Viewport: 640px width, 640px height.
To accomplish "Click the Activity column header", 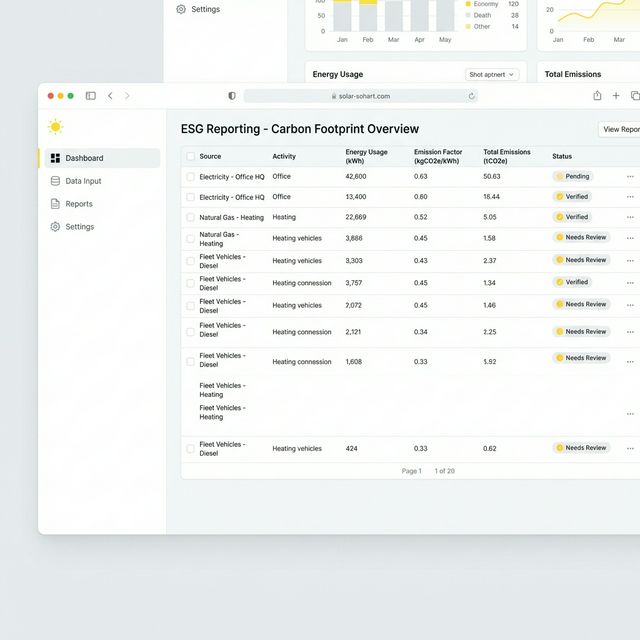I will 284,156.
